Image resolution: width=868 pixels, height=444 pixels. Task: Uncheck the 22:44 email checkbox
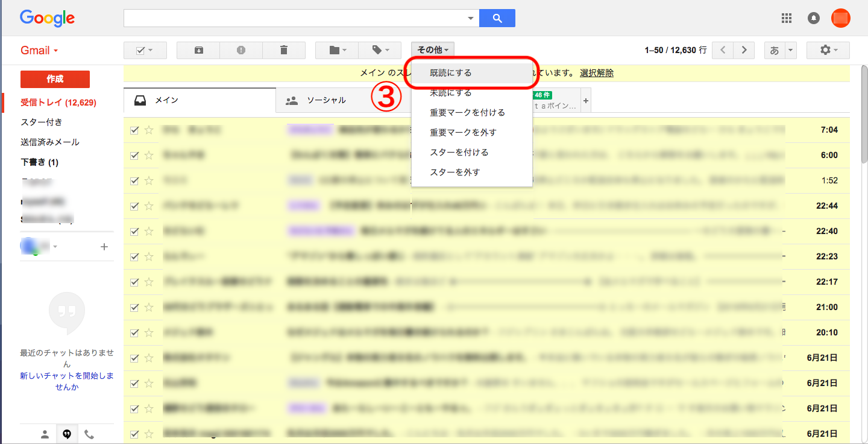[134, 206]
